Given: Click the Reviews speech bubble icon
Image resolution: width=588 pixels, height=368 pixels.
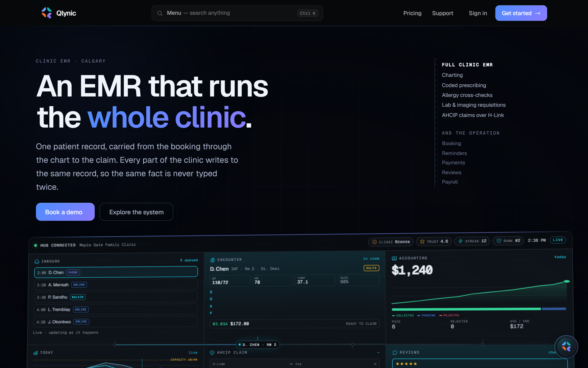Looking at the screenshot, I should [395, 353].
